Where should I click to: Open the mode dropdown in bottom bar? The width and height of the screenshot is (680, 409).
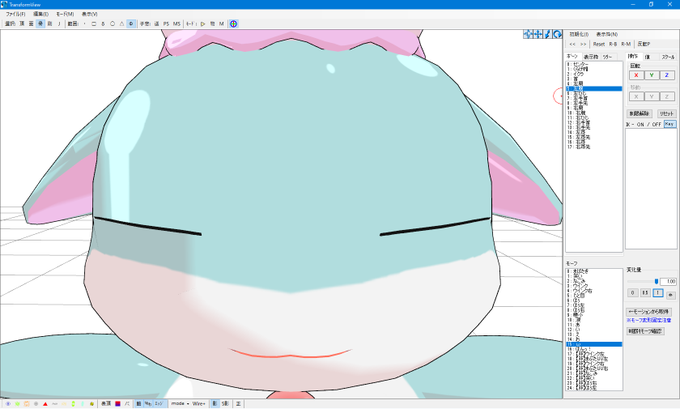click(180, 404)
